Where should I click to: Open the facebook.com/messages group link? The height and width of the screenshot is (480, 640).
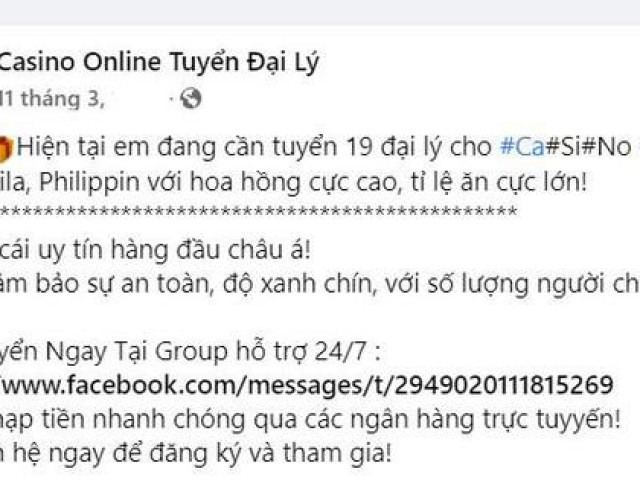(307, 386)
